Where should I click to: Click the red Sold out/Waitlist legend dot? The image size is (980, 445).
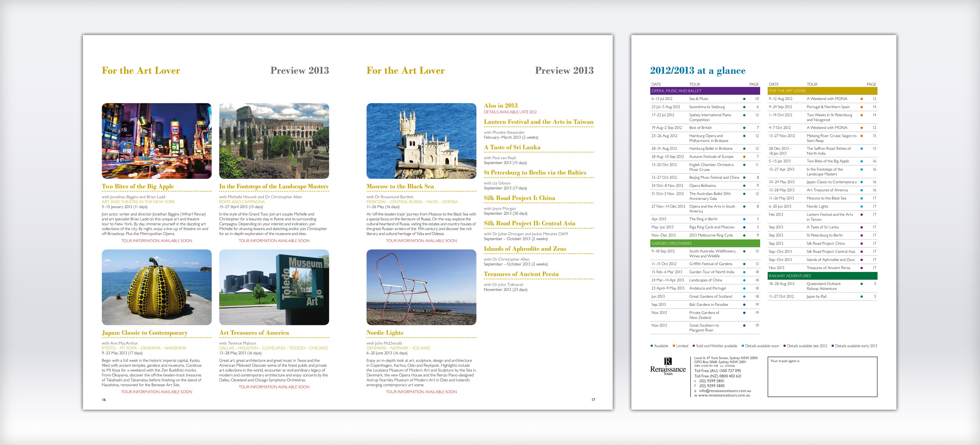click(694, 346)
